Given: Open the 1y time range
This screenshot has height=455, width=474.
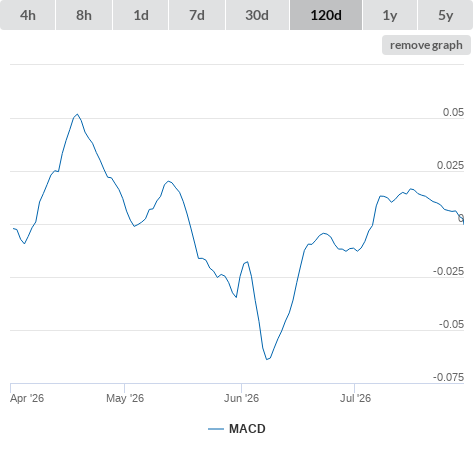Looking at the screenshot, I should (x=390, y=15).
